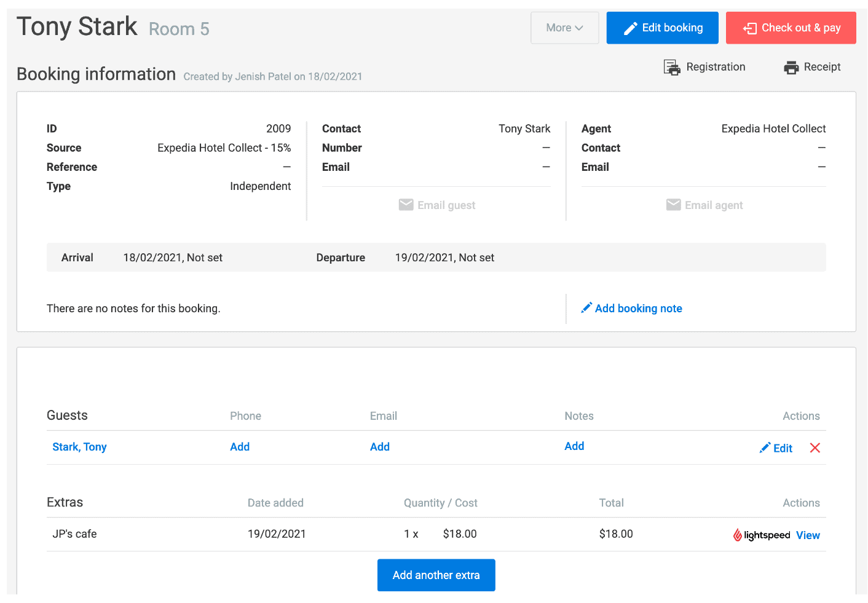The image size is (868, 603).
Task: Click the Lightspeed logo in Extras
Action: click(x=762, y=535)
